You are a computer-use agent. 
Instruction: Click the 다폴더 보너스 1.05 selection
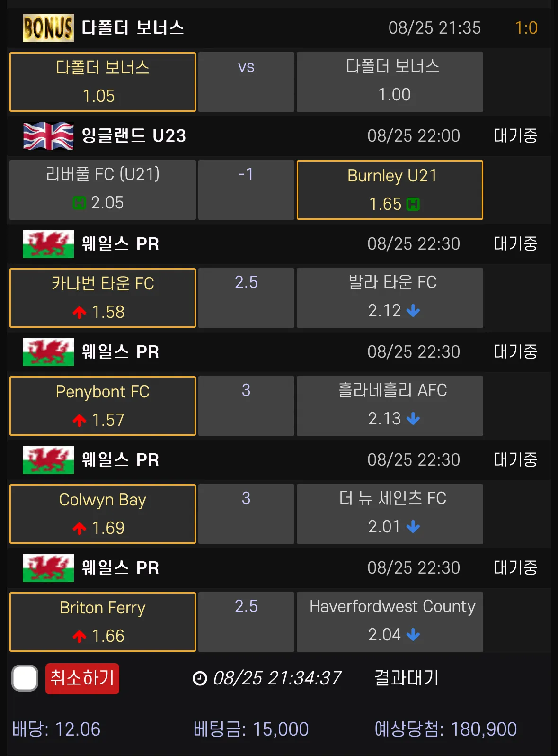coord(102,82)
